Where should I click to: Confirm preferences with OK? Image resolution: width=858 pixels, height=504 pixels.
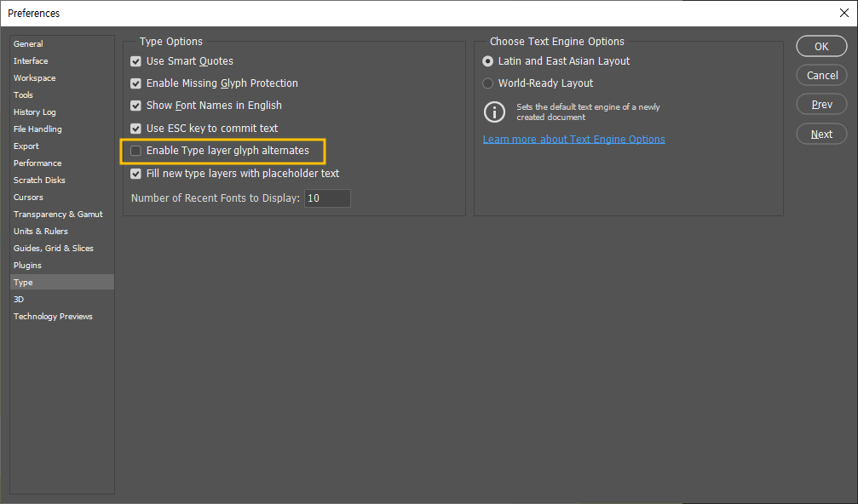tap(821, 47)
